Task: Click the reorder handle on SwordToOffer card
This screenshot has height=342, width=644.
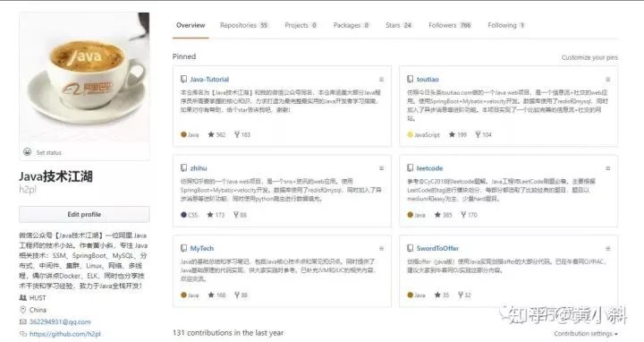Action: coord(608,248)
